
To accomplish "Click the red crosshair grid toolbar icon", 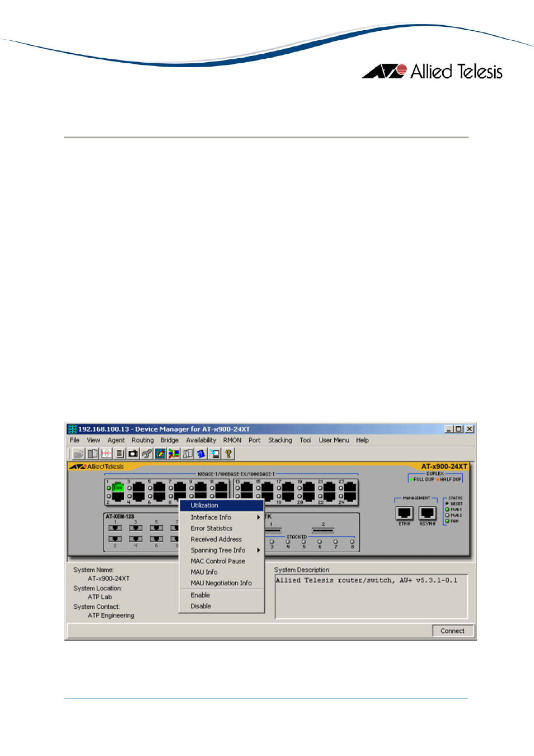I will point(106,454).
